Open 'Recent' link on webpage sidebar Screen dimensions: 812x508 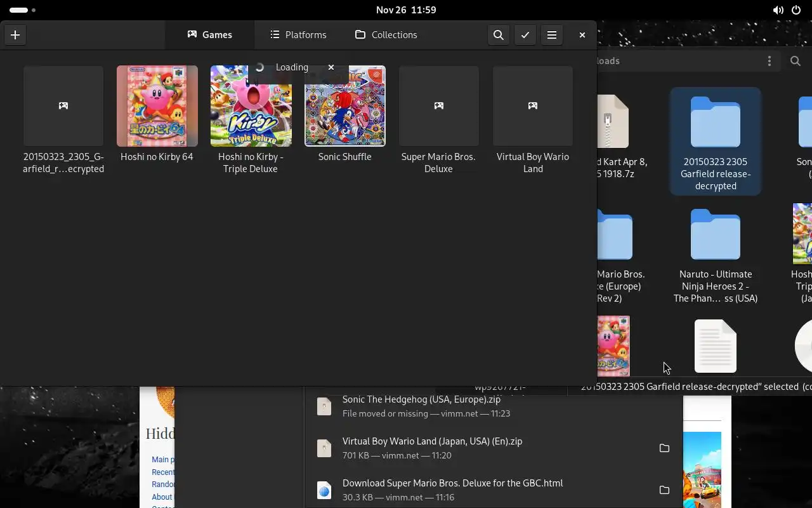point(162,472)
